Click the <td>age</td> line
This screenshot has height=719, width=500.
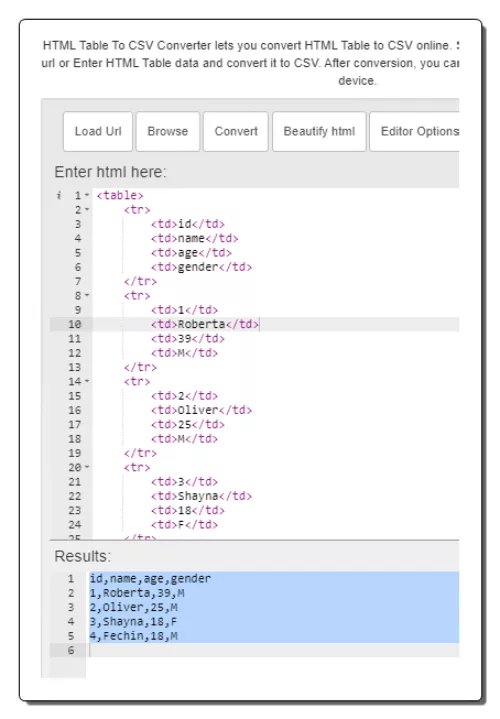click(191, 253)
